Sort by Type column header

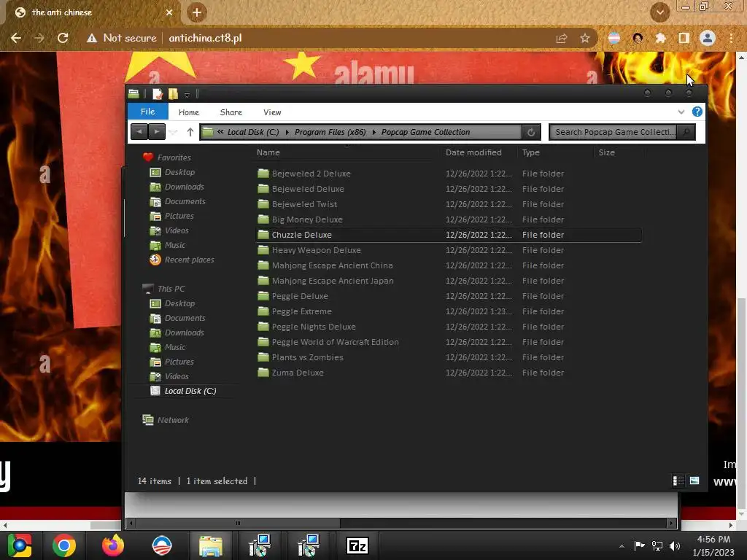[531, 152]
